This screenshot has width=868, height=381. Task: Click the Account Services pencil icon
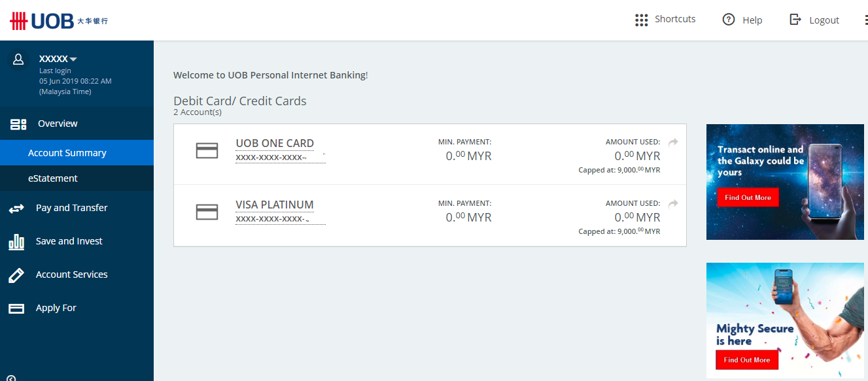point(16,275)
